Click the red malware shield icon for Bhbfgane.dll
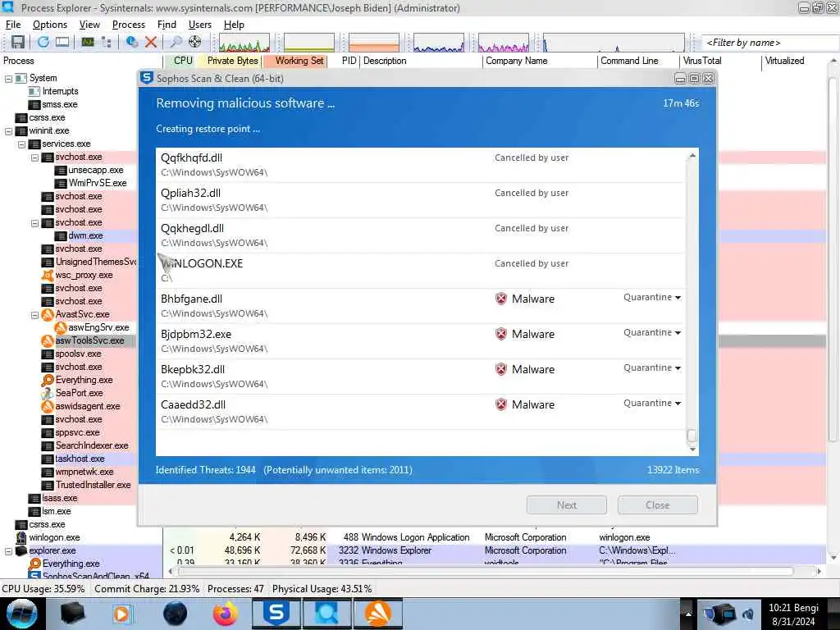Image resolution: width=840 pixels, height=630 pixels. tap(501, 299)
